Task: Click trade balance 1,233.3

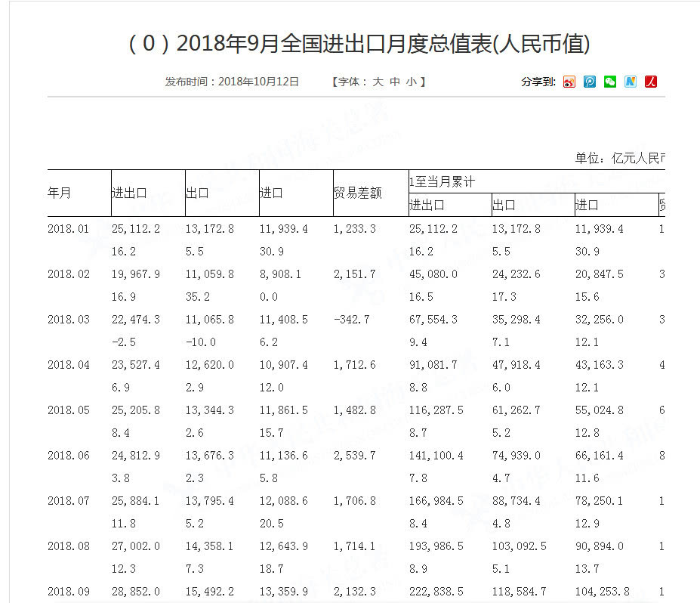Action: pyautogui.click(x=355, y=229)
